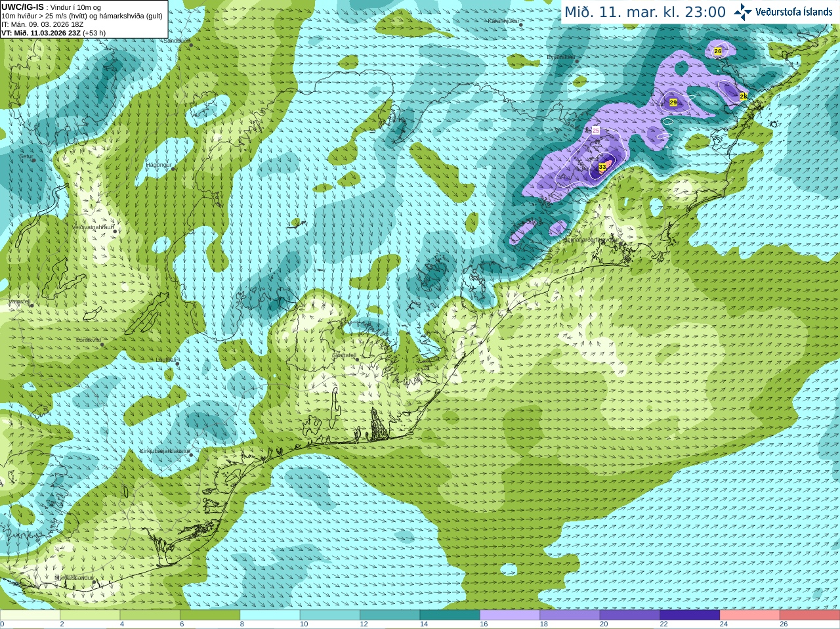Click the yellow 29 gust marker
Image resolution: width=840 pixels, height=629 pixels.
(673, 102)
